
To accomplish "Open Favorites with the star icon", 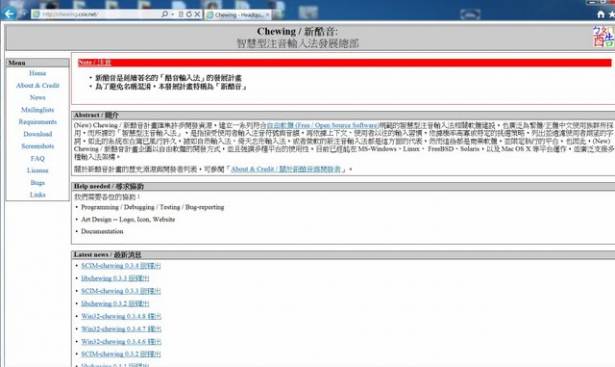I will pos(612,15).
